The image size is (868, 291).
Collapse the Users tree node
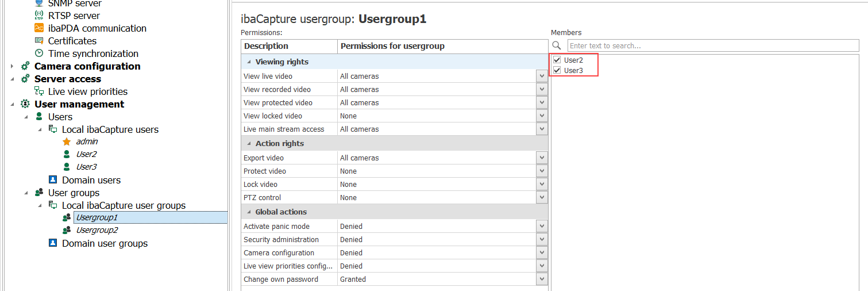[26, 117]
